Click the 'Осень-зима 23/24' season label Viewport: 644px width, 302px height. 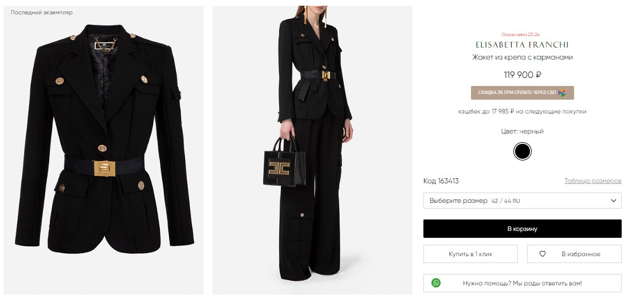[522, 34]
